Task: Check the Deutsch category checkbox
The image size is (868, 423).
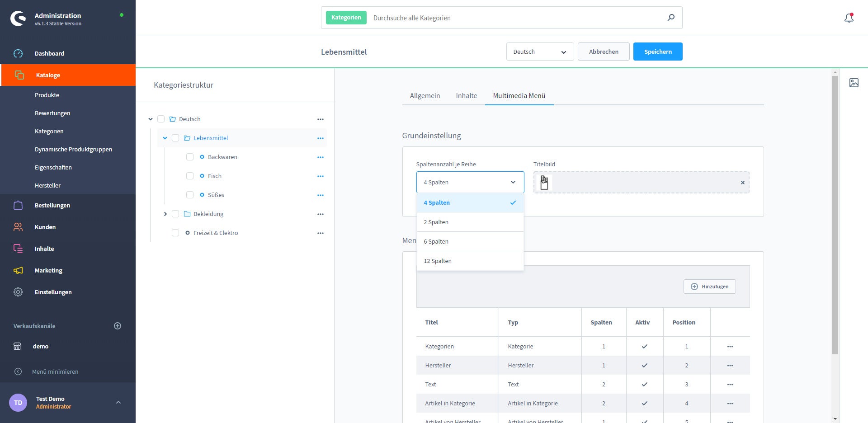Action: (x=161, y=119)
